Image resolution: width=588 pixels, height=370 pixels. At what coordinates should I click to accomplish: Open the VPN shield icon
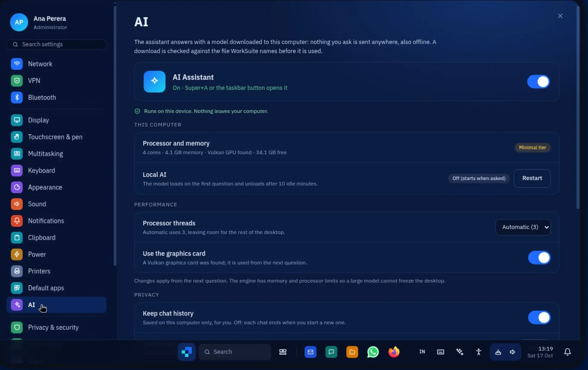(17, 80)
